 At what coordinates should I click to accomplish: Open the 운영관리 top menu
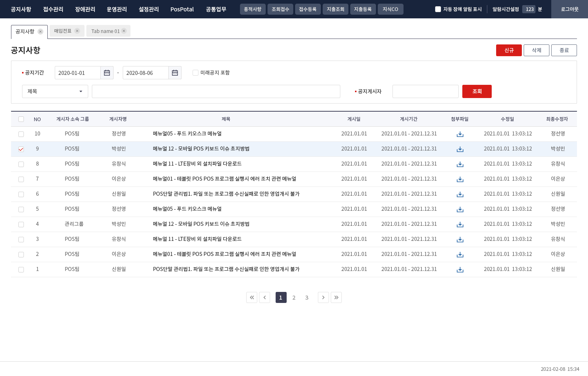pyautogui.click(x=117, y=9)
